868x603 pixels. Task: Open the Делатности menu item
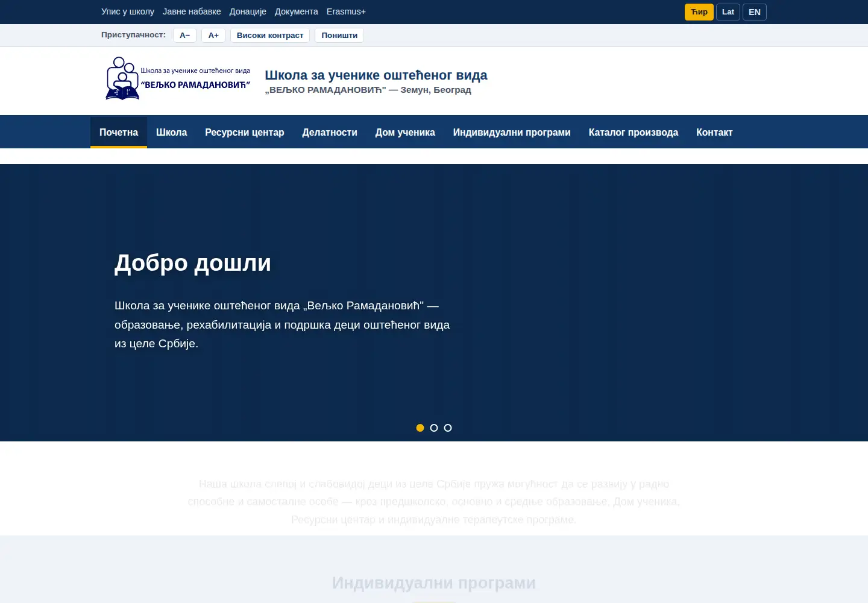[x=330, y=132]
